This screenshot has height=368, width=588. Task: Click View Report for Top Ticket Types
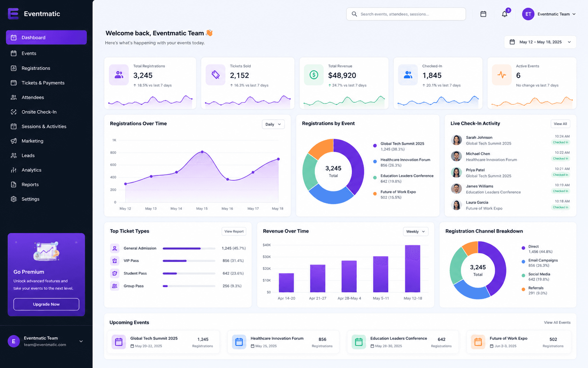[234, 231]
